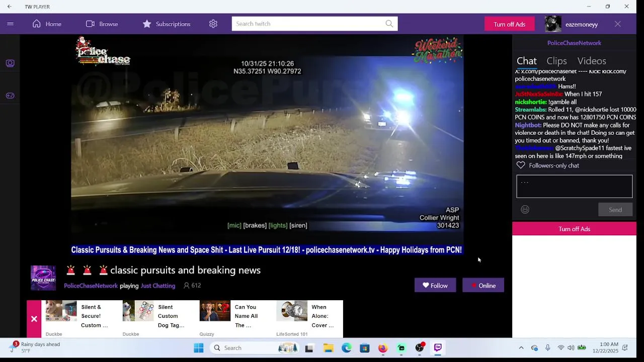This screenshot has width=644, height=362.
Task: Click the pink Turn off Ads banner
Action: [574, 229]
